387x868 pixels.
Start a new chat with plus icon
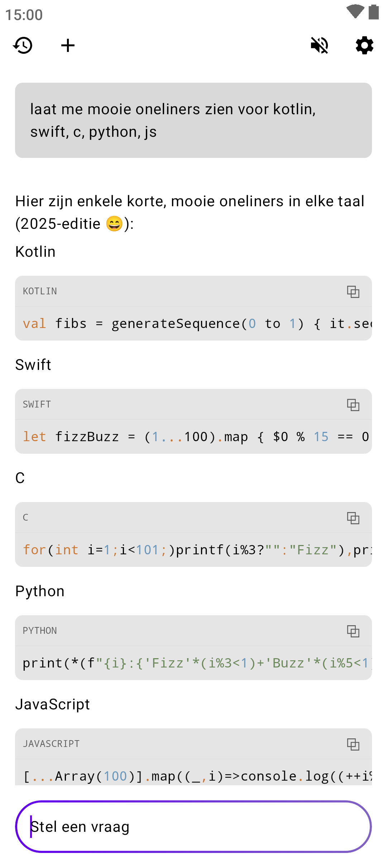[x=68, y=45]
